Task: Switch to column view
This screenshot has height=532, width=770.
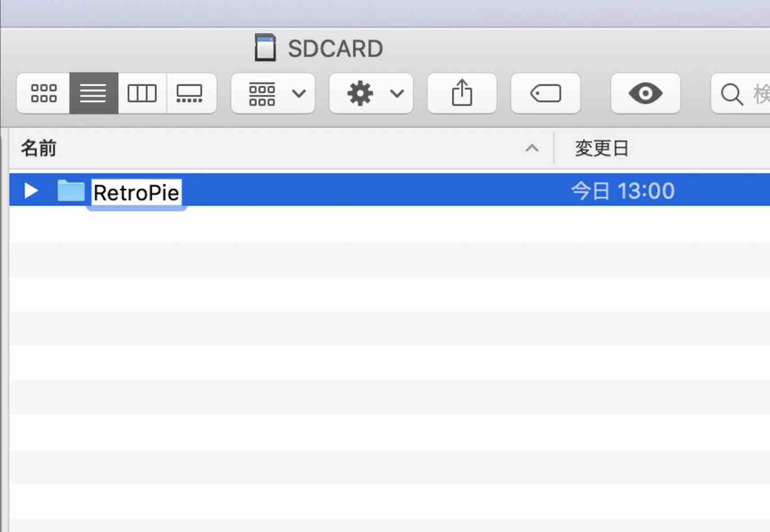Action: pos(142,93)
